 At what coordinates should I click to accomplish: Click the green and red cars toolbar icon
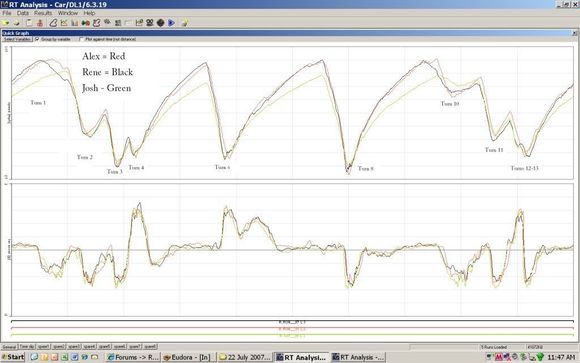pos(86,23)
